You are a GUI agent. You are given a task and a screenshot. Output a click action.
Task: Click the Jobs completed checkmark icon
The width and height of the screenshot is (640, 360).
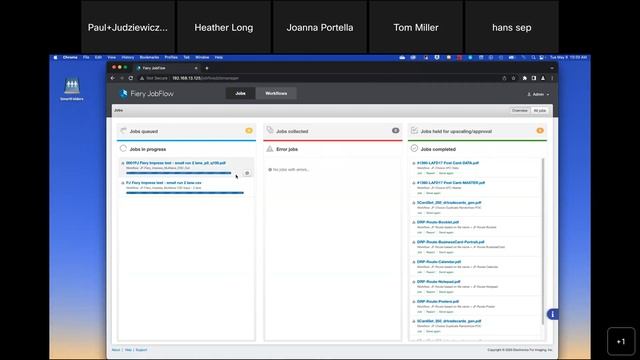[x=414, y=149]
